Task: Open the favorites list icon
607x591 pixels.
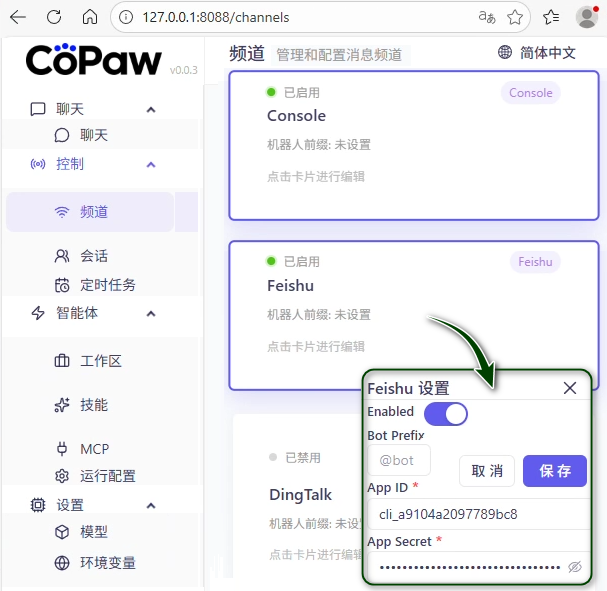Action: [x=551, y=17]
